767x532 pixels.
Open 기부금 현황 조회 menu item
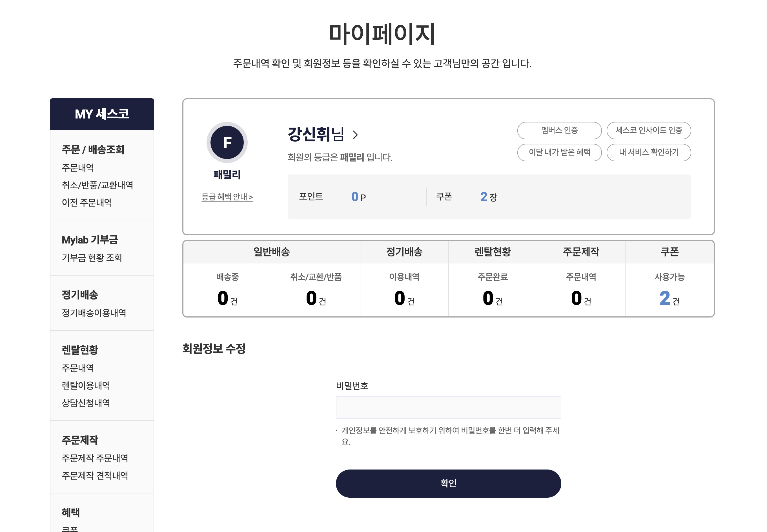point(92,258)
